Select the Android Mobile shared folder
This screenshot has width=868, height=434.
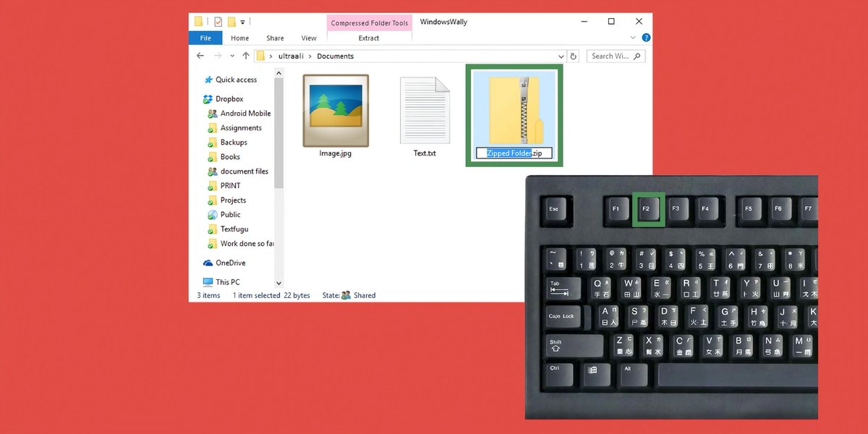pyautogui.click(x=239, y=114)
